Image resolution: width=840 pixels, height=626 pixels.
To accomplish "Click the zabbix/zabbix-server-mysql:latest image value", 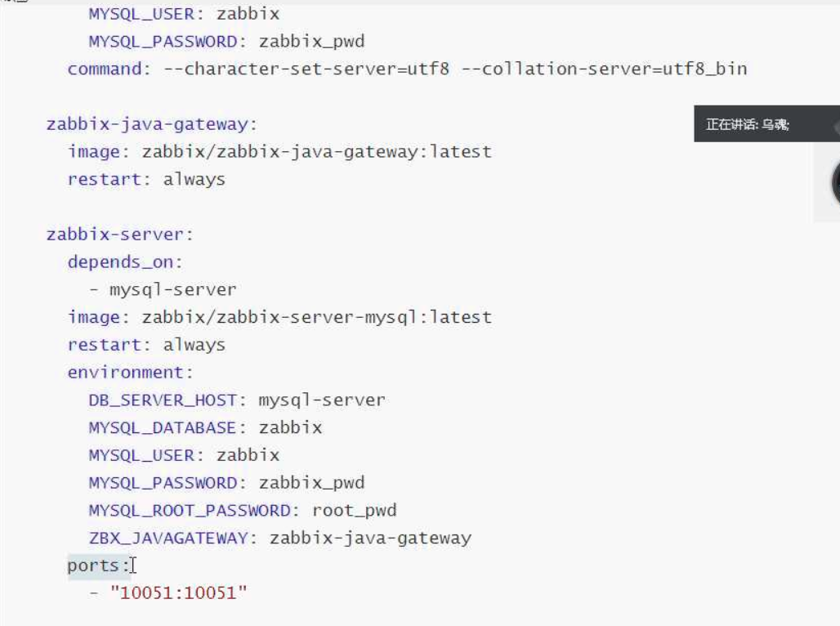I will [316, 317].
